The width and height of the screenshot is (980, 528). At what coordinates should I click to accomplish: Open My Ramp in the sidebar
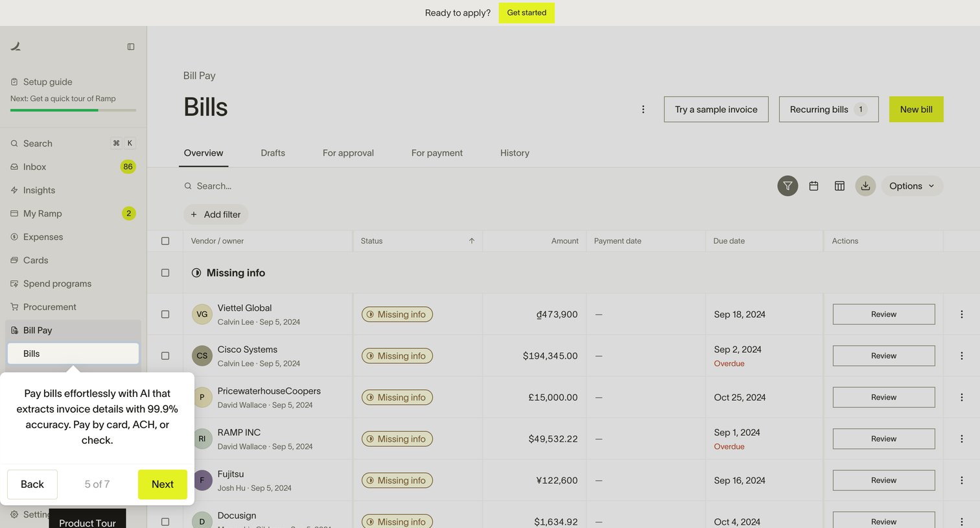(x=73, y=213)
